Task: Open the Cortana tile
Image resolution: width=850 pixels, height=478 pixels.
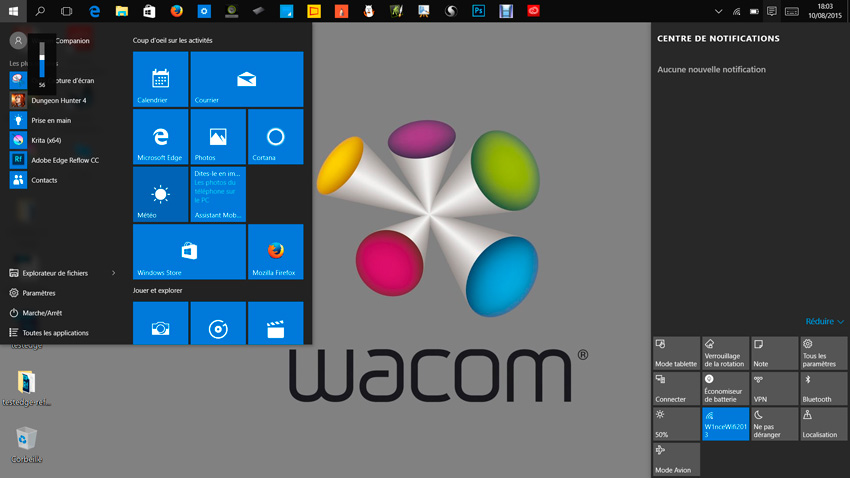Action: tap(275, 137)
